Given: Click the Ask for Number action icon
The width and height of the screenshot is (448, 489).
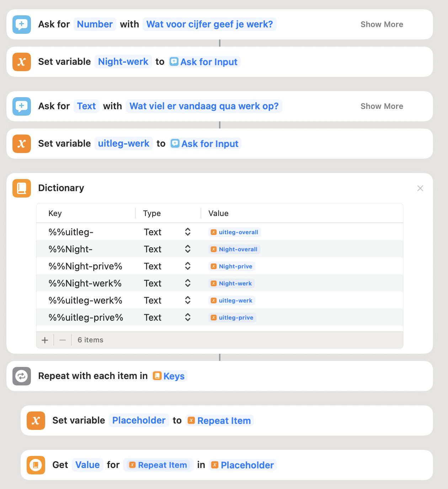Looking at the screenshot, I should click(22, 25).
